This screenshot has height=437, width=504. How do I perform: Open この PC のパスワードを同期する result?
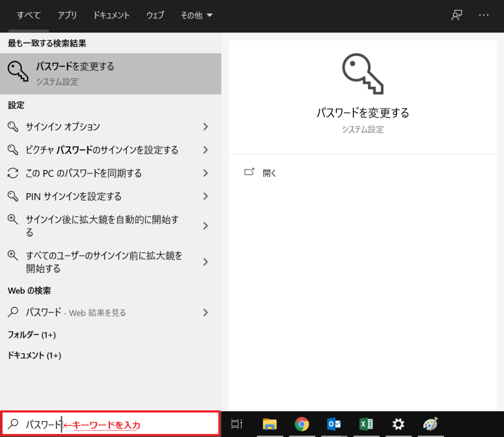click(111, 173)
